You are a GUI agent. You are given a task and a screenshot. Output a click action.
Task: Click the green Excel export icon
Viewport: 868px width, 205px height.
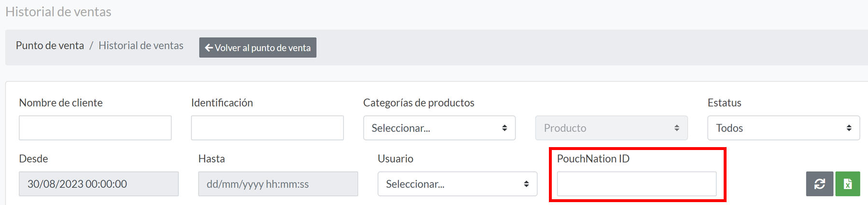click(848, 184)
